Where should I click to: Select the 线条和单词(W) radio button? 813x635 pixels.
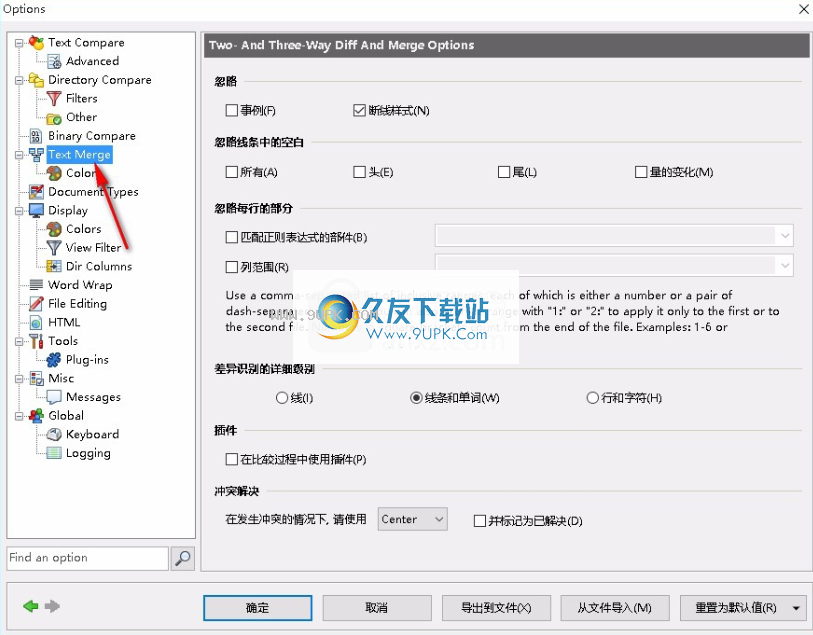point(416,398)
